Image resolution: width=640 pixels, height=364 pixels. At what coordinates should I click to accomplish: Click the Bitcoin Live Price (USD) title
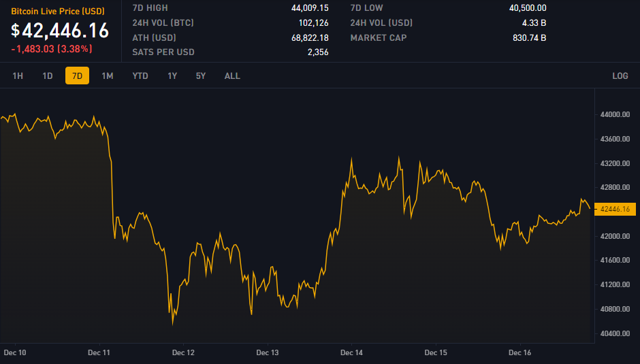(x=58, y=12)
